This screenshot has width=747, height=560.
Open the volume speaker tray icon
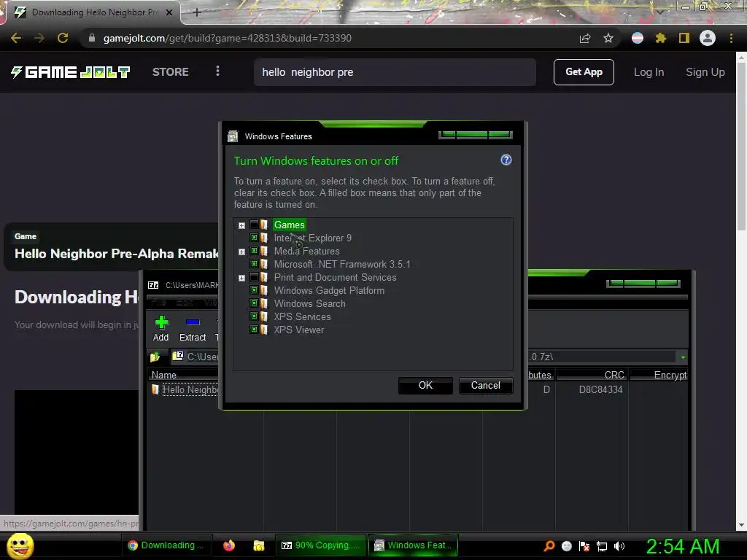619,546
